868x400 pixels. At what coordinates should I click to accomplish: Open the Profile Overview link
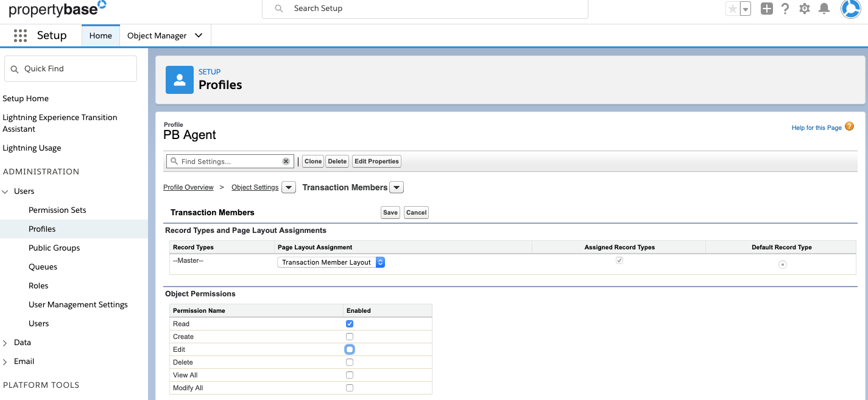pyautogui.click(x=188, y=187)
